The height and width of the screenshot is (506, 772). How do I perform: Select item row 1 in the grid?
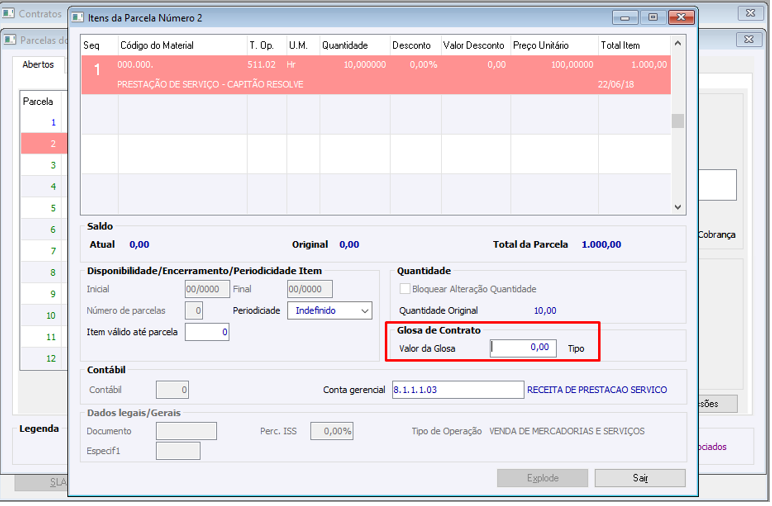376,74
